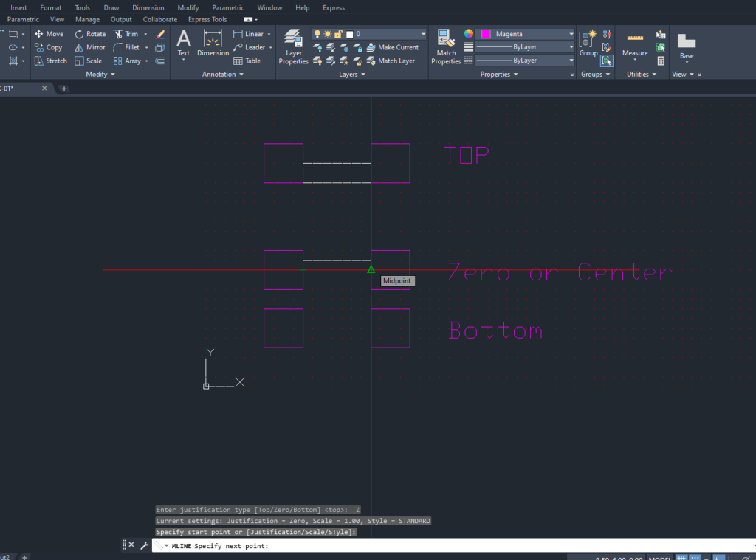Select the Move tool
The width and height of the screenshot is (756, 560).
click(49, 33)
